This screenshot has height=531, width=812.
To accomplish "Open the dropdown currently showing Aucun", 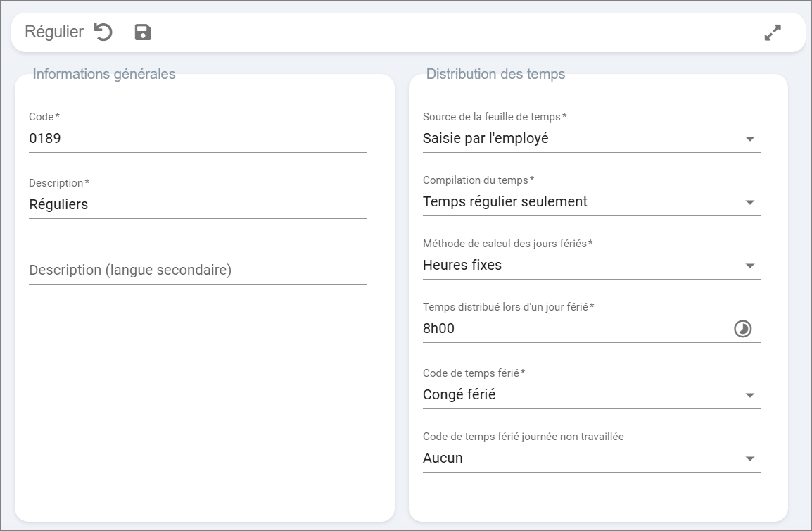I will [x=749, y=458].
